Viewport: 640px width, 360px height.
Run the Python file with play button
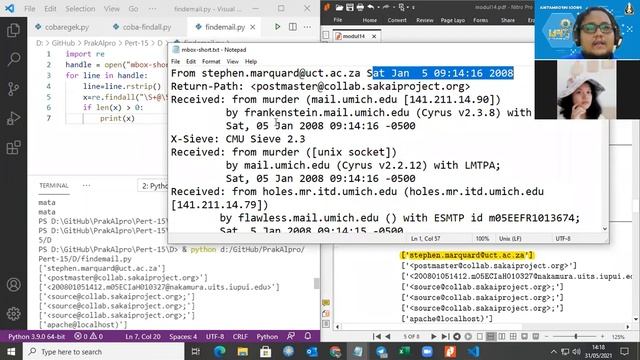pos(277,27)
